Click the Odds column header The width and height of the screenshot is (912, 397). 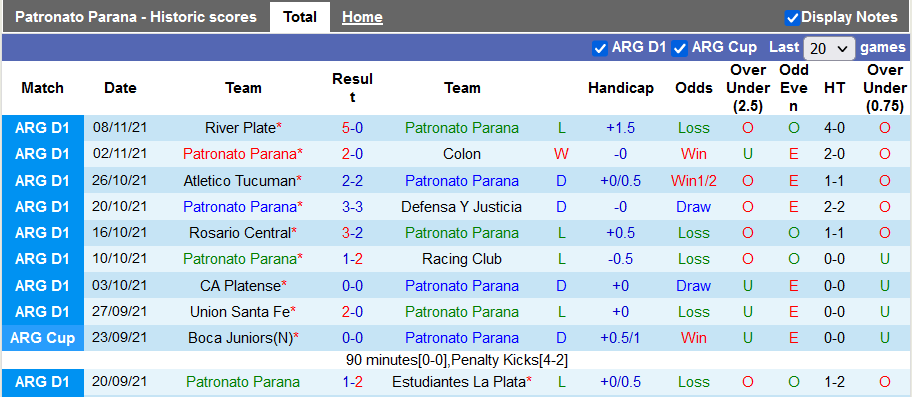point(694,88)
